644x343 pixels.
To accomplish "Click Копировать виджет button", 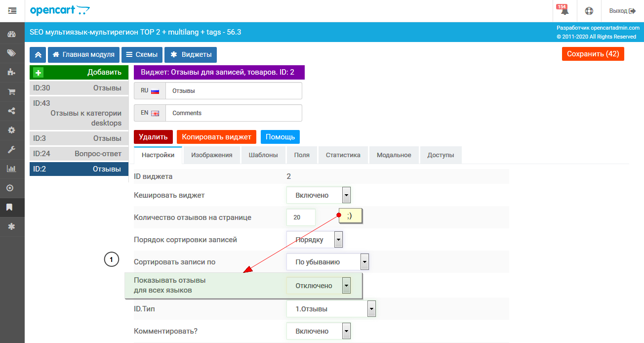I will point(217,137).
